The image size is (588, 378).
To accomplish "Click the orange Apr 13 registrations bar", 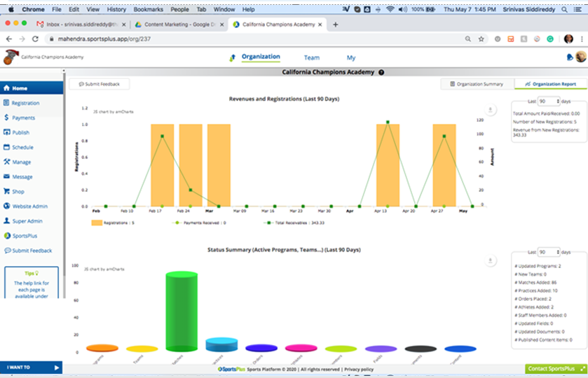I will (x=388, y=165).
